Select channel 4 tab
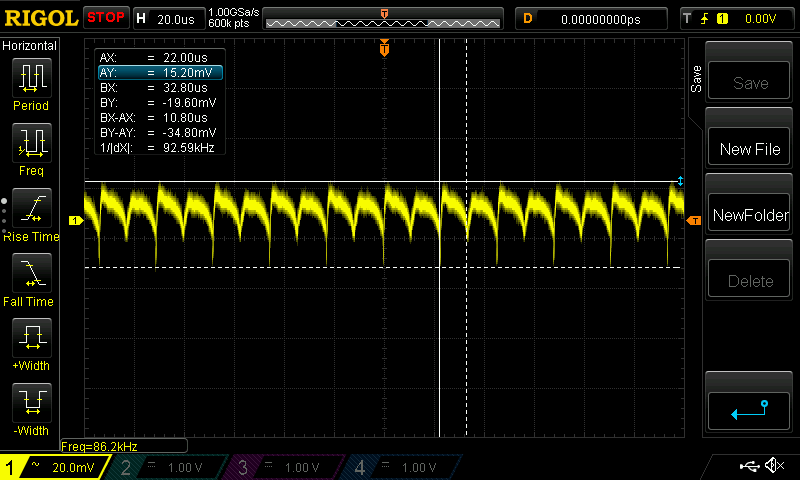Viewport: 800px width, 480px height. tap(402, 467)
